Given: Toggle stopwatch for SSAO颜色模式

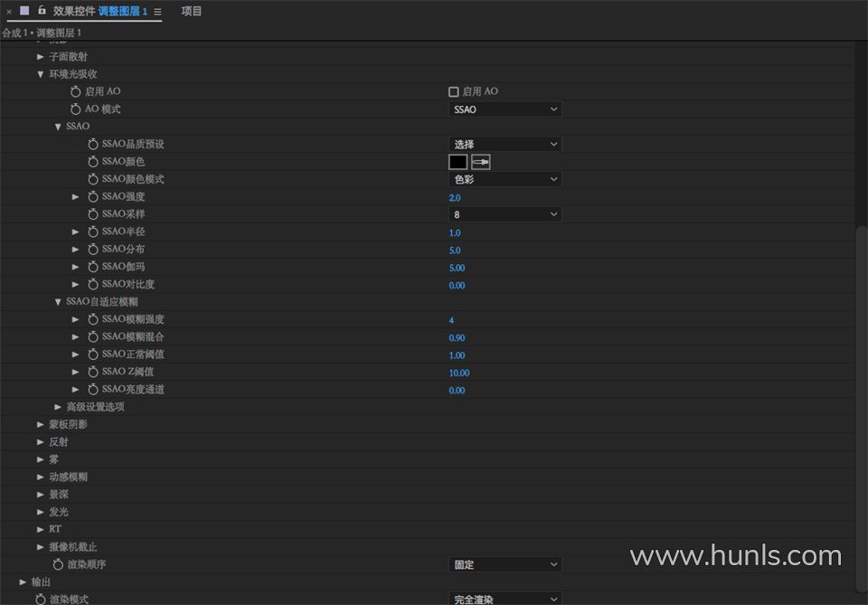Looking at the screenshot, I should tap(93, 179).
